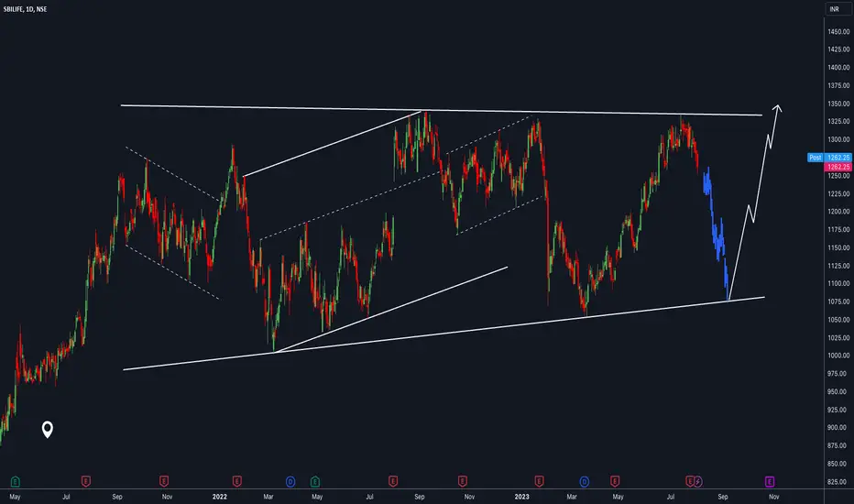Click the 1000.00 price axis label
Viewport: 854px width, 504px height.
(838, 356)
